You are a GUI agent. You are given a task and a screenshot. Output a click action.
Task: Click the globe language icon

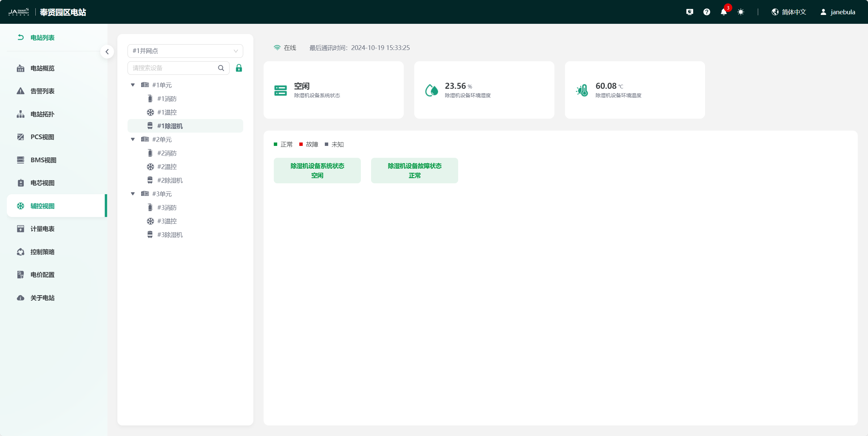click(x=775, y=12)
